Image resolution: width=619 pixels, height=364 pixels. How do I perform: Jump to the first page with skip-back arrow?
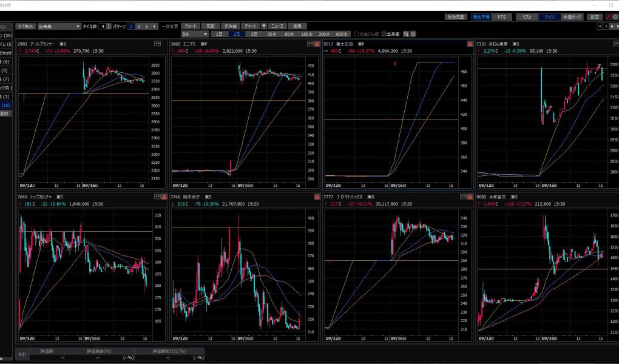pyautogui.click(x=600, y=27)
